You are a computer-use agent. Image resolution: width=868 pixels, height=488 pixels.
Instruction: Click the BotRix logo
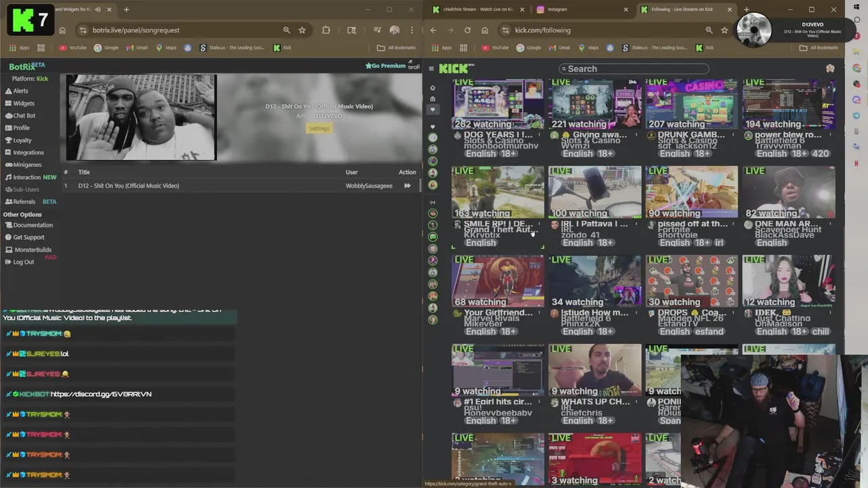26,66
